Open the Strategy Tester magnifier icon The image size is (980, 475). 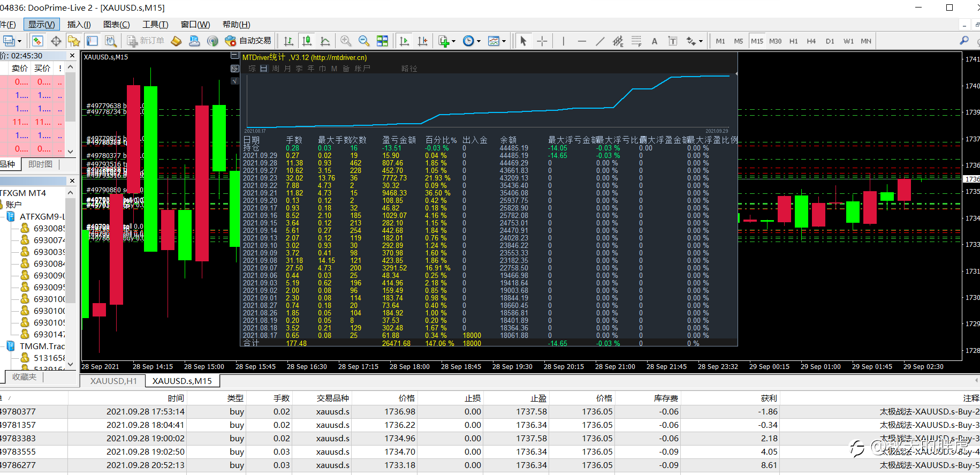point(110,41)
